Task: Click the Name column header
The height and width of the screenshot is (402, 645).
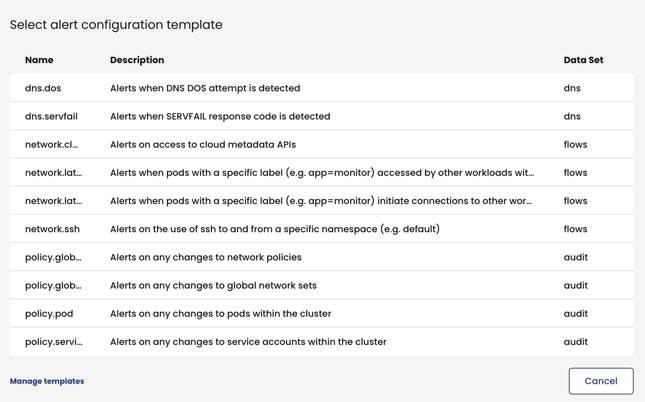Action: coord(39,60)
